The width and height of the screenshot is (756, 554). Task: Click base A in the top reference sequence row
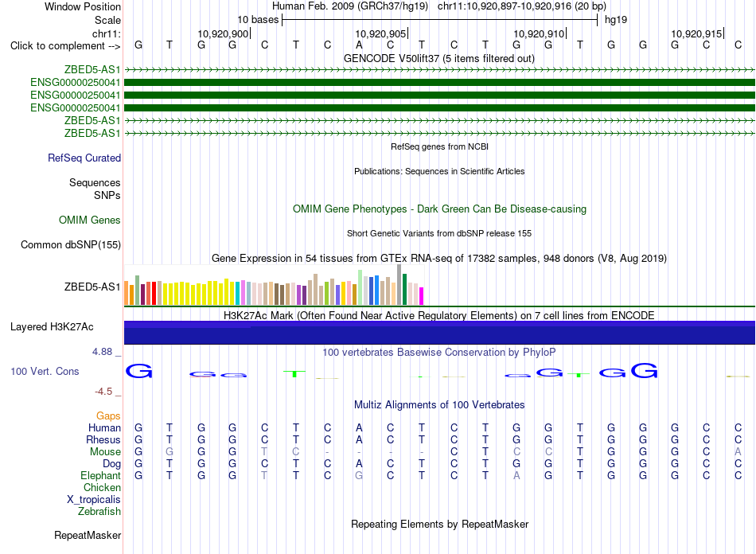pyautogui.click(x=359, y=45)
